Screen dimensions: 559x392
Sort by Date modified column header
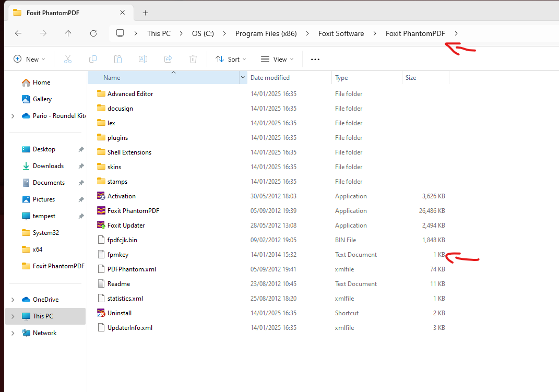coord(290,77)
